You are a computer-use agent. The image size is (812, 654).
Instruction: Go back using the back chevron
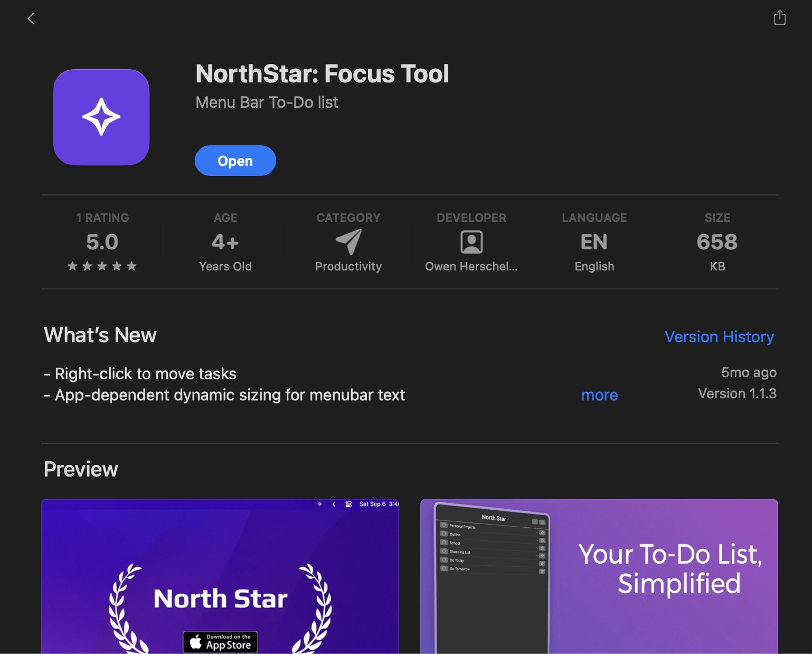[x=31, y=18]
